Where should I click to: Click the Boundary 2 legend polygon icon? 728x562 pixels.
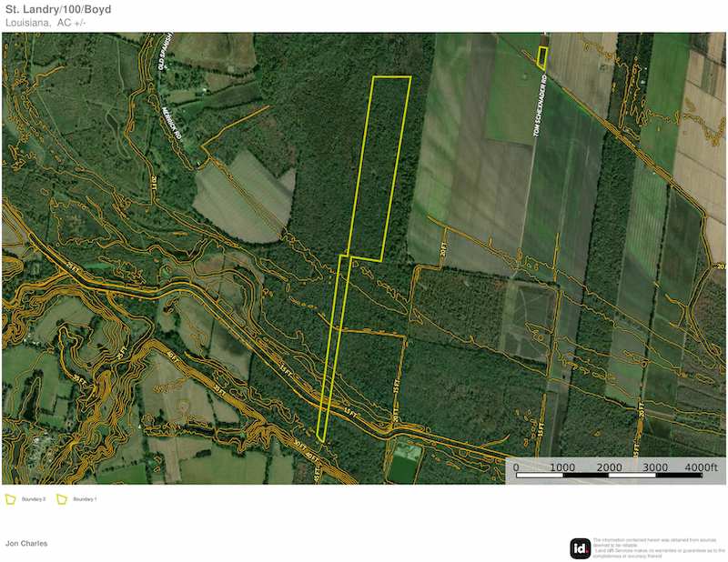point(11,499)
